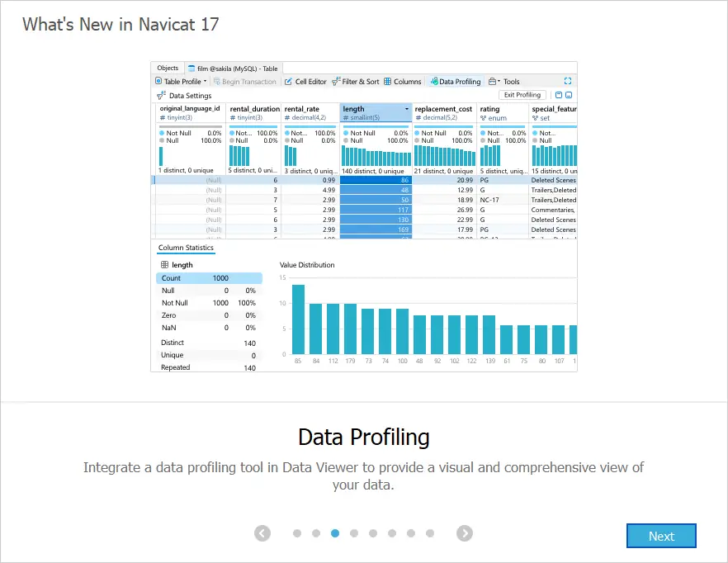
Task: Open Data Settings
Action: pyautogui.click(x=184, y=95)
